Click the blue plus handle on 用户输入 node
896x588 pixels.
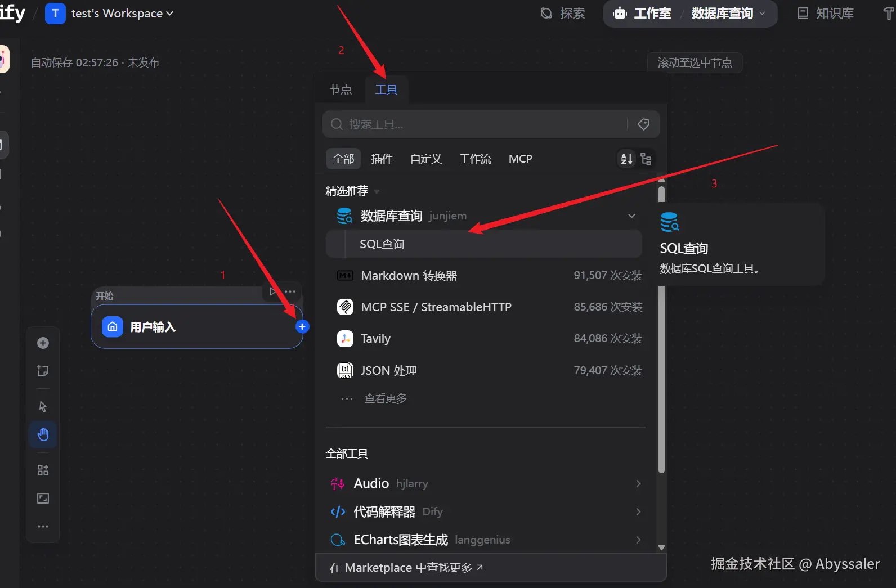[302, 326]
